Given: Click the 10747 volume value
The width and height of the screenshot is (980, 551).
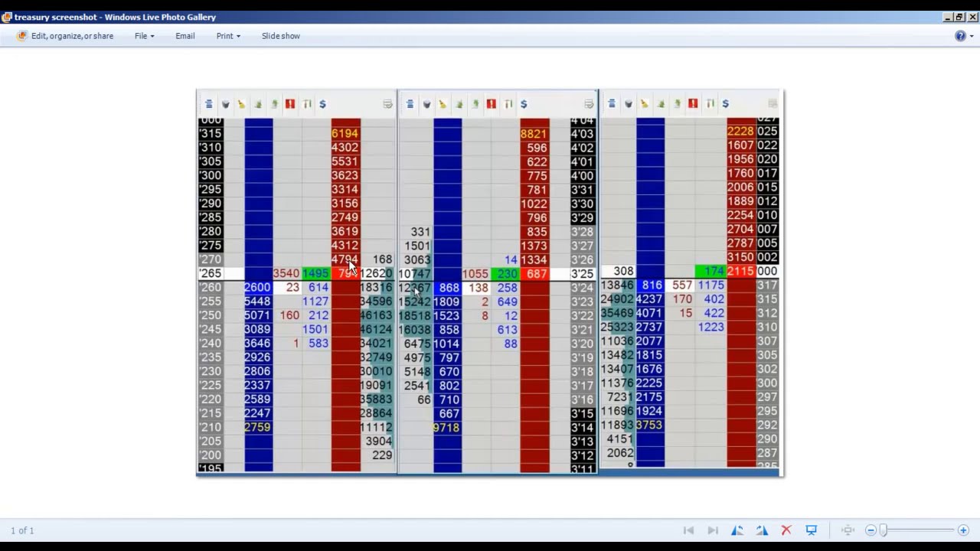Looking at the screenshot, I should click(x=414, y=274).
